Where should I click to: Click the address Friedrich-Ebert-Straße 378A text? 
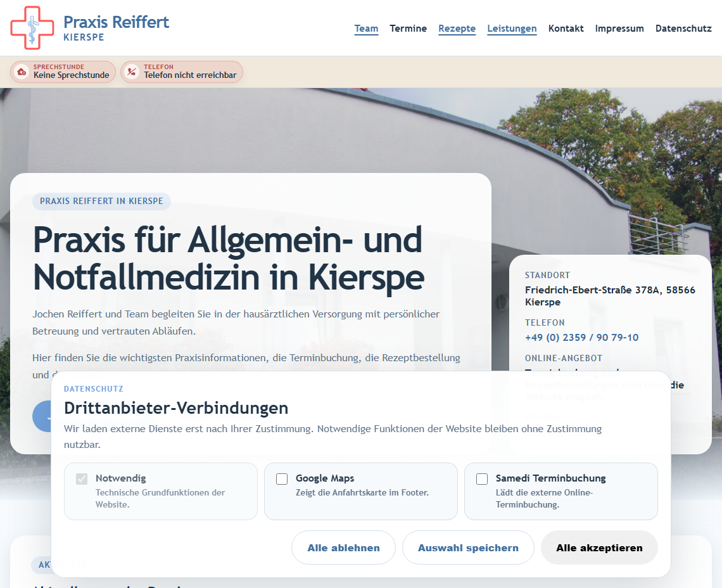[x=610, y=296]
